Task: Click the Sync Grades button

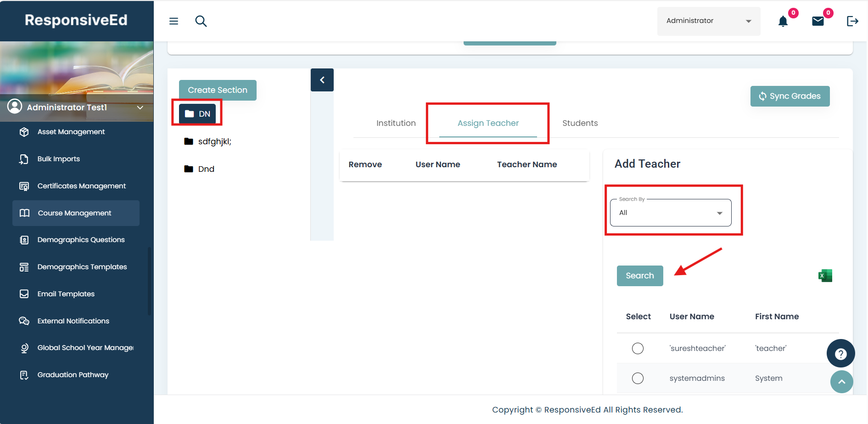Action: (x=790, y=96)
